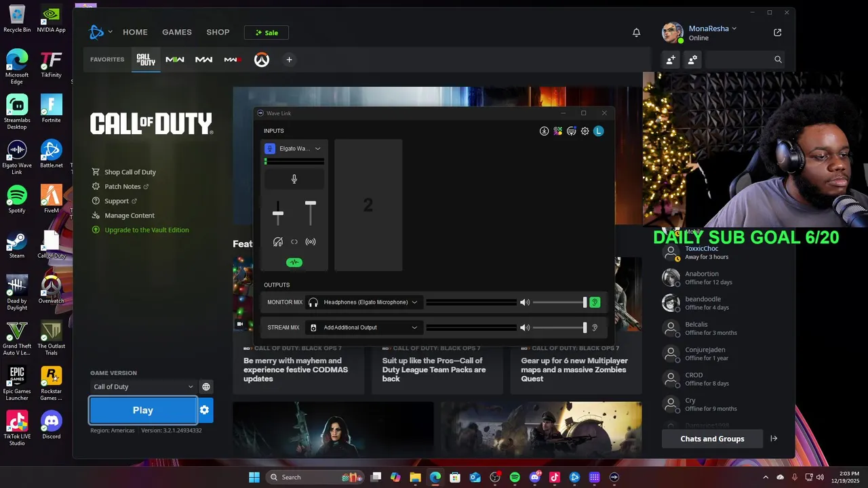Click the blue Play button
This screenshot has height=488, width=868.
143,410
